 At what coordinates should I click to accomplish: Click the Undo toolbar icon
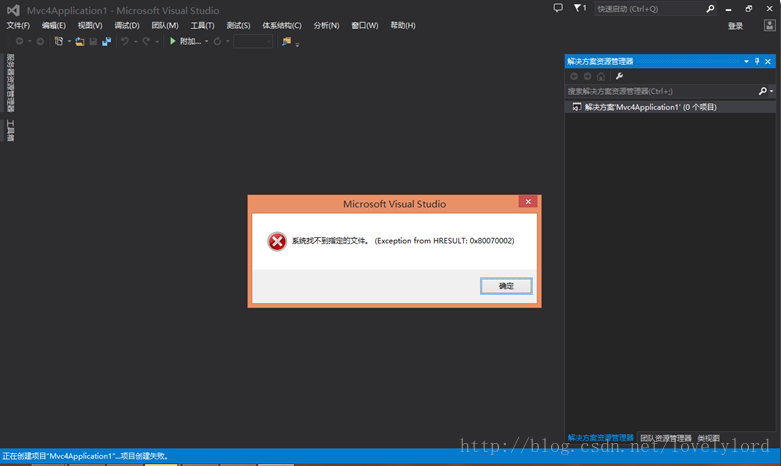125,41
